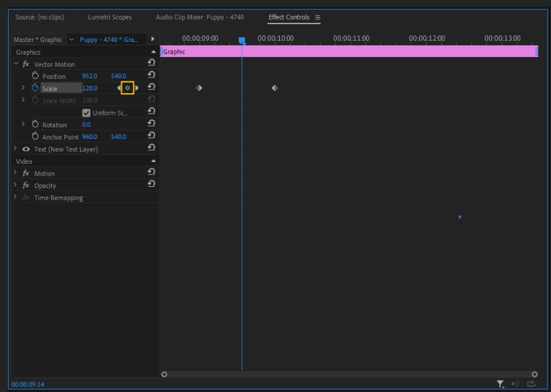Screen dimensions: 551x392
Task: Expand the Opacity effect properties
Action: coord(16,186)
